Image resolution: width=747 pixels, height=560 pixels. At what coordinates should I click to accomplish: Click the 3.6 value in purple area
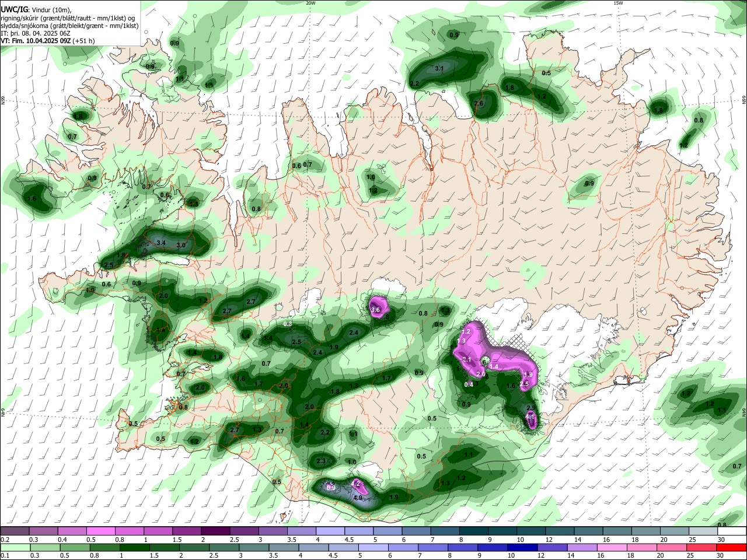376,310
